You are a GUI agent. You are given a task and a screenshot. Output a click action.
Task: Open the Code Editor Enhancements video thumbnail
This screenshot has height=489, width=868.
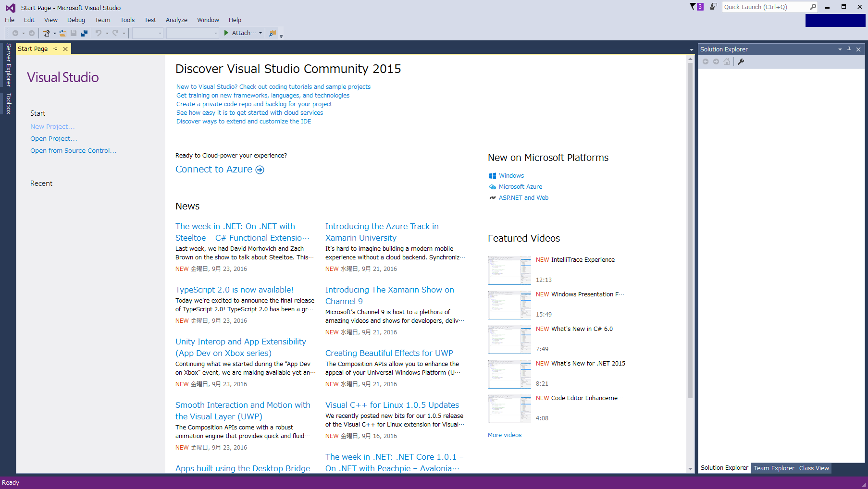[x=509, y=409]
